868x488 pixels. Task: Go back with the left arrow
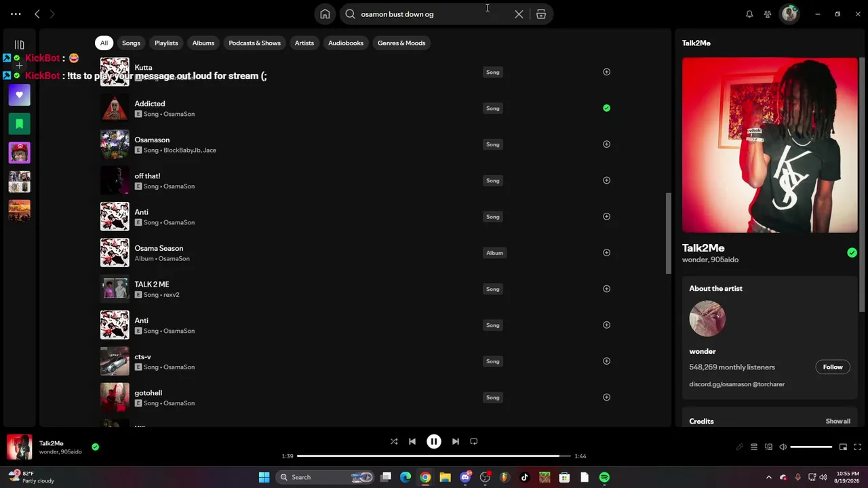coord(37,14)
